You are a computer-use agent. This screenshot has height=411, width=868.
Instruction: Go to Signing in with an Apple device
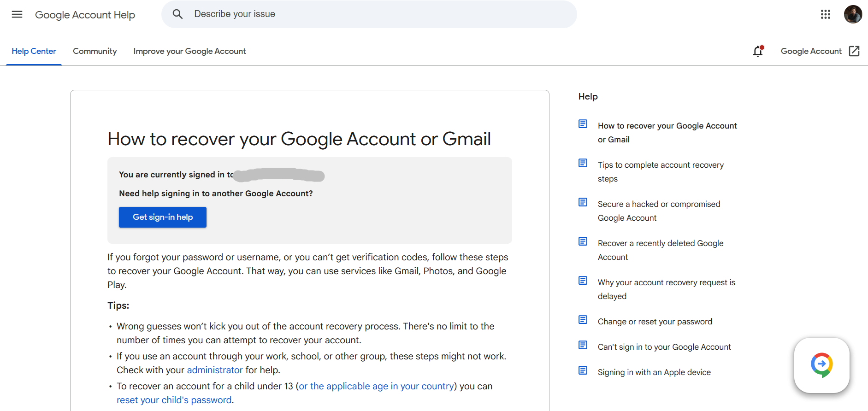654,372
